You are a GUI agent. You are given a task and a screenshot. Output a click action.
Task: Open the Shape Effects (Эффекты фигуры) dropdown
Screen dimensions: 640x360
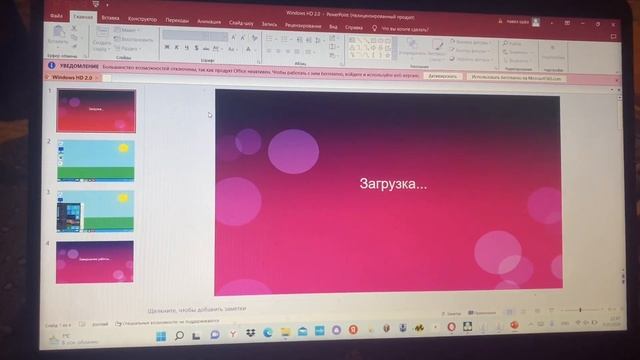tap(471, 59)
